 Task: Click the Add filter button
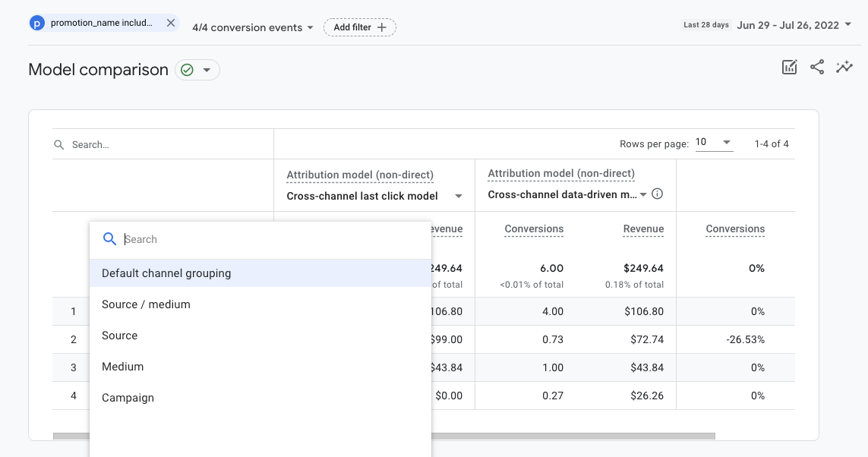pyautogui.click(x=360, y=27)
